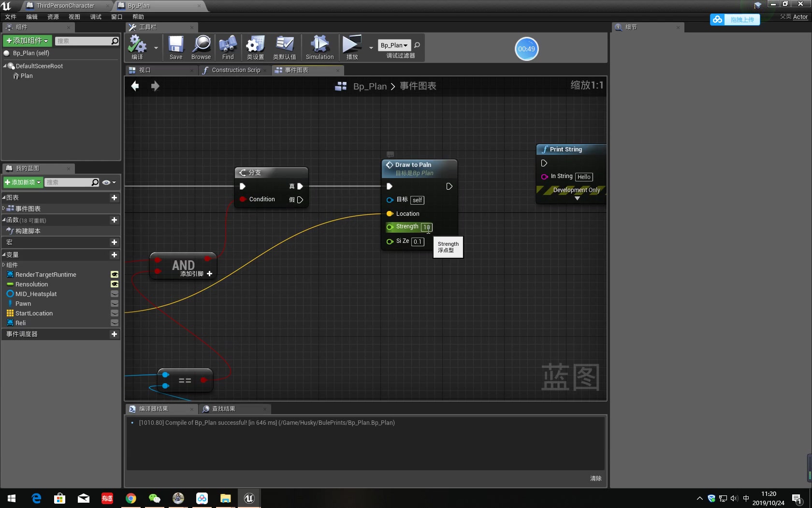Click the 拖拽上传 button at top right

click(x=741, y=19)
